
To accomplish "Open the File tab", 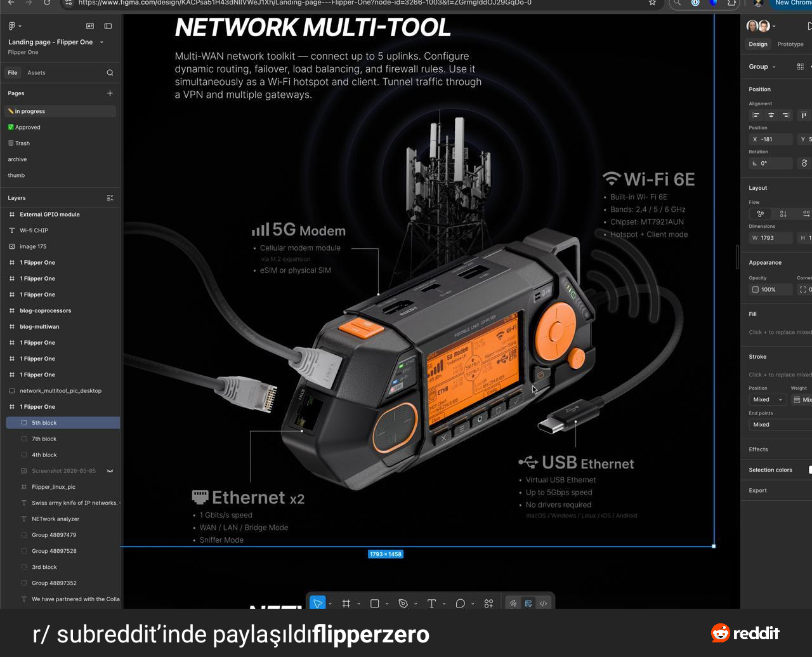I will click(13, 72).
